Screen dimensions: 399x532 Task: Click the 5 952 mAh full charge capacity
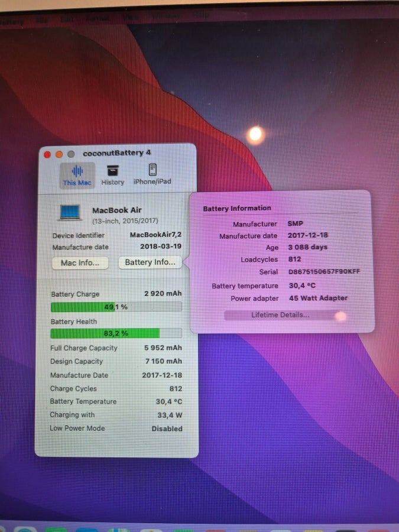tap(163, 348)
